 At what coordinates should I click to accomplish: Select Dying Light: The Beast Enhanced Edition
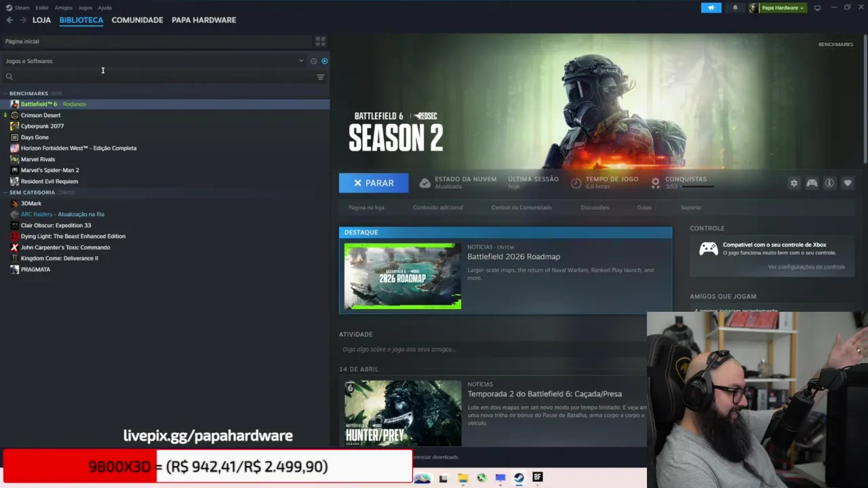click(165, 237)
